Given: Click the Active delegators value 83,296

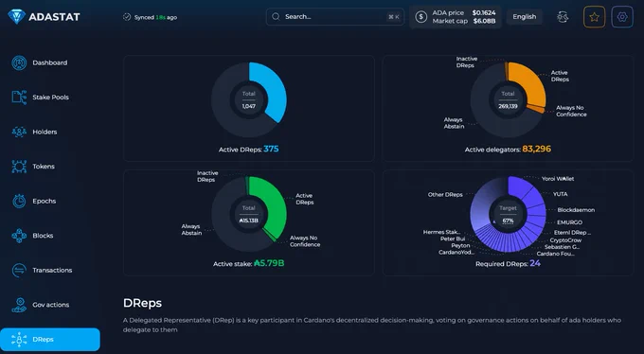Looking at the screenshot, I should [536, 149].
